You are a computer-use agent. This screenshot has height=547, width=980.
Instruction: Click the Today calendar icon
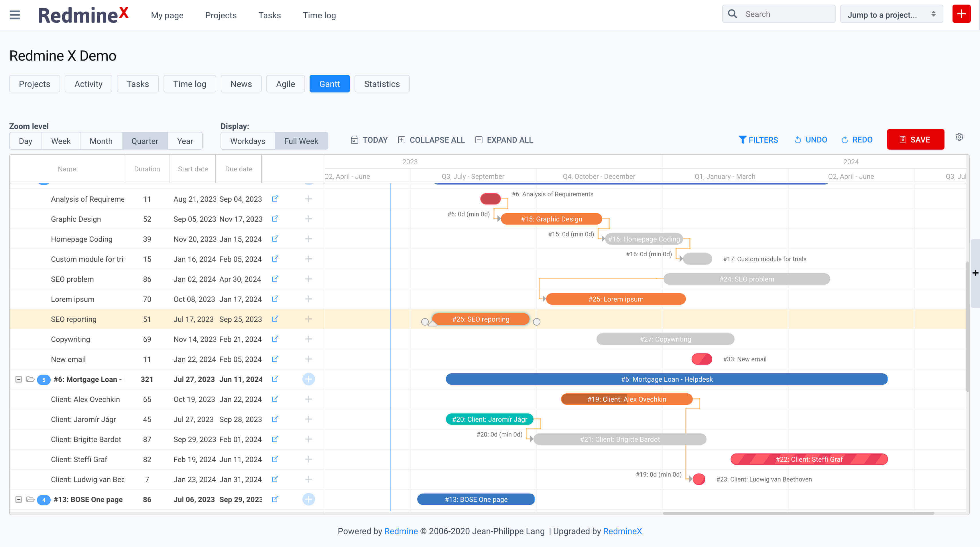pos(355,140)
